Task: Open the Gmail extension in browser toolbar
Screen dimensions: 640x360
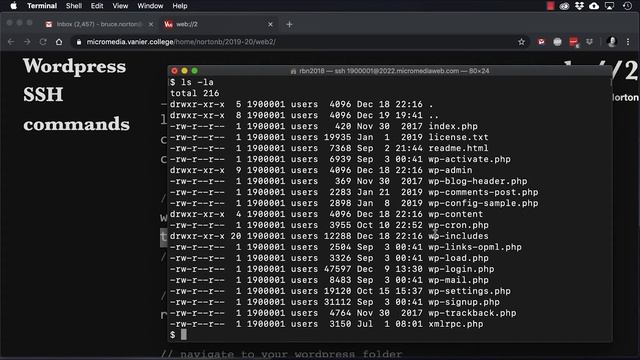Action: 541,42
